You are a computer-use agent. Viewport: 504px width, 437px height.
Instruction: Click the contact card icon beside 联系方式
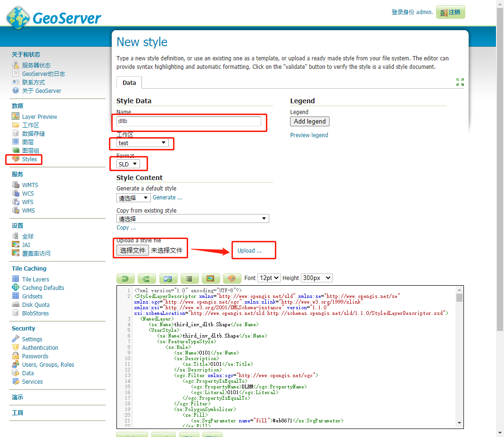click(x=16, y=82)
